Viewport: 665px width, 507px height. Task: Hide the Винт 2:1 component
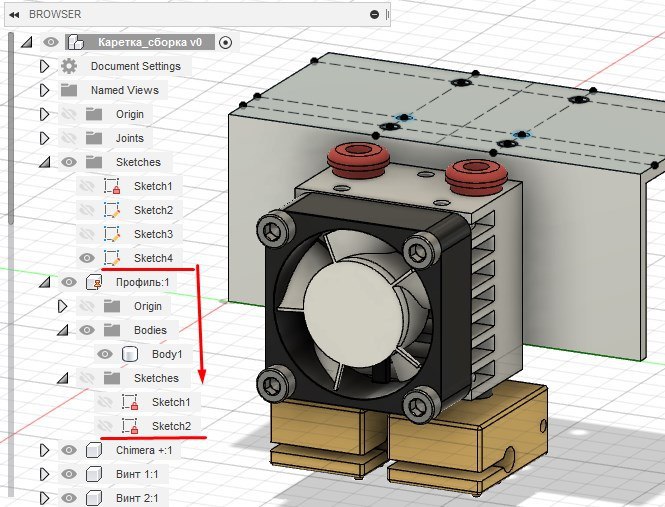[x=69, y=498]
